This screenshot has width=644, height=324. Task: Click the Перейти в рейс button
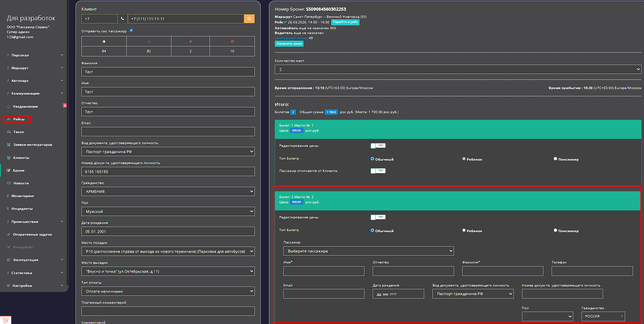pos(345,22)
